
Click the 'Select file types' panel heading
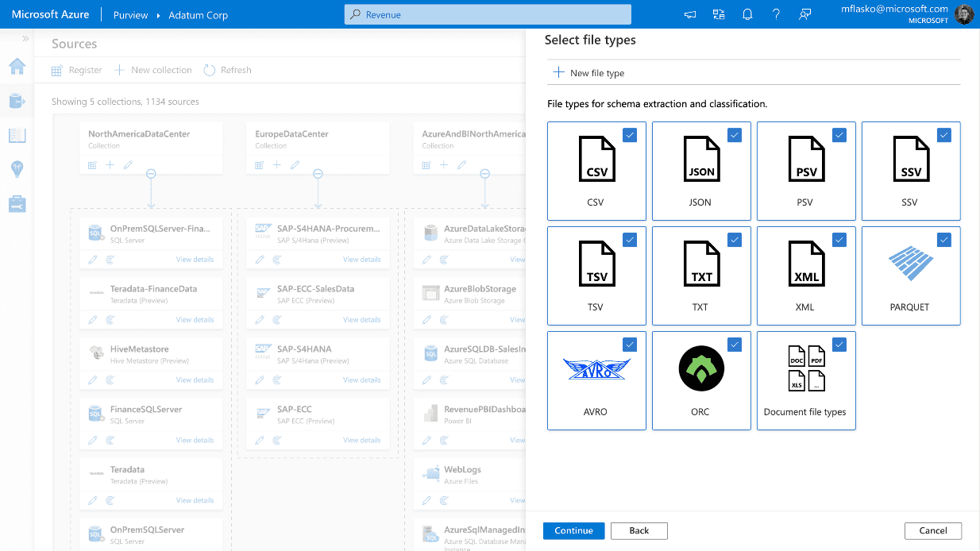(590, 40)
